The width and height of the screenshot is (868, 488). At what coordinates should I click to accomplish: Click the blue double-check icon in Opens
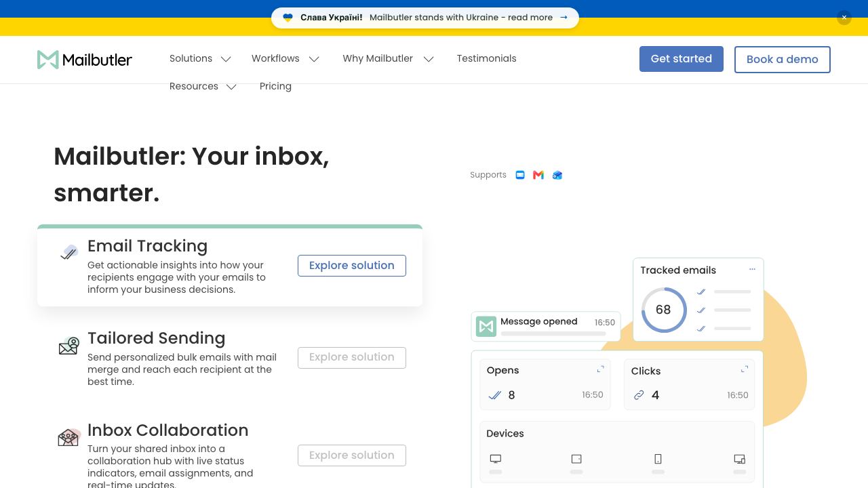pyautogui.click(x=495, y=395)
